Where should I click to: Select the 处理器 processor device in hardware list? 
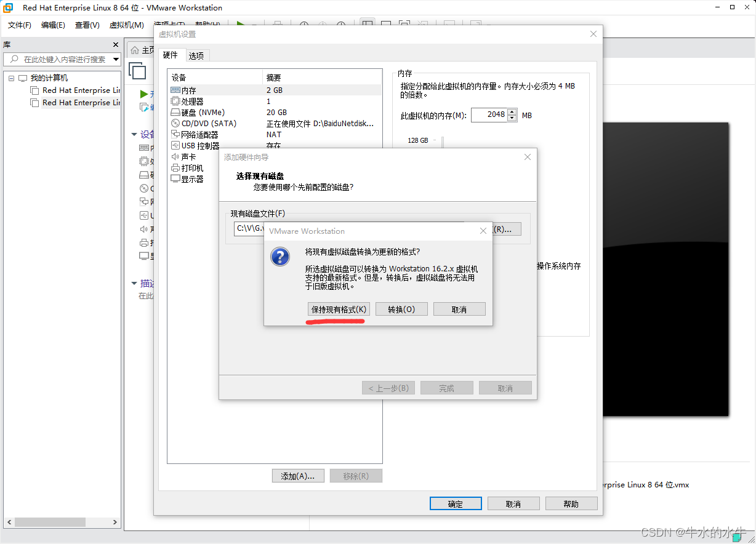pos(275,101)
